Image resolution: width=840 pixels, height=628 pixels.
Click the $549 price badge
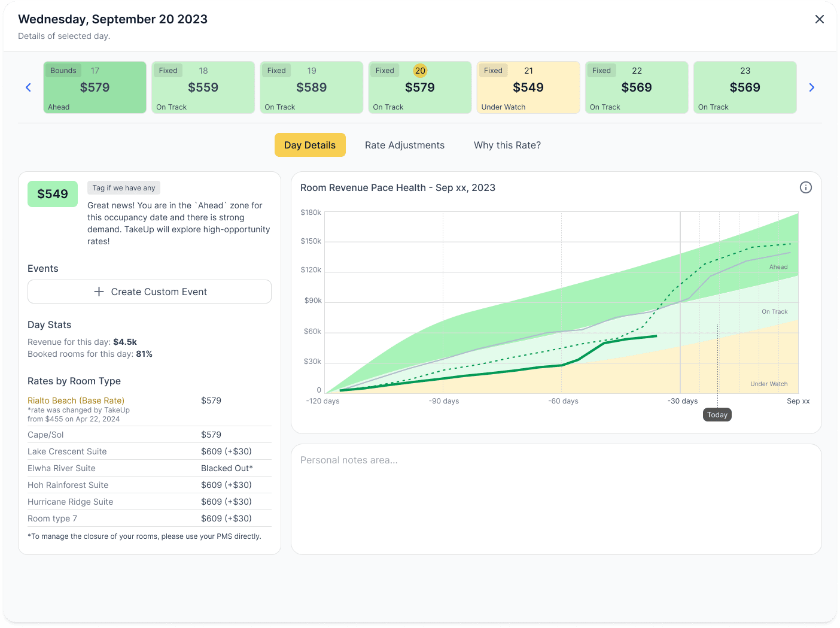pyautogui.click(x=52, y=193)
